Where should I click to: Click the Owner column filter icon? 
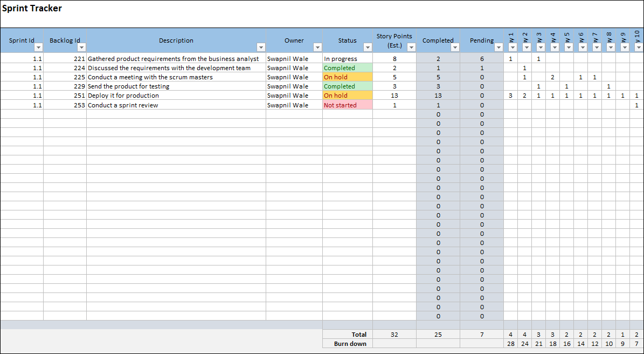[316, 47]
